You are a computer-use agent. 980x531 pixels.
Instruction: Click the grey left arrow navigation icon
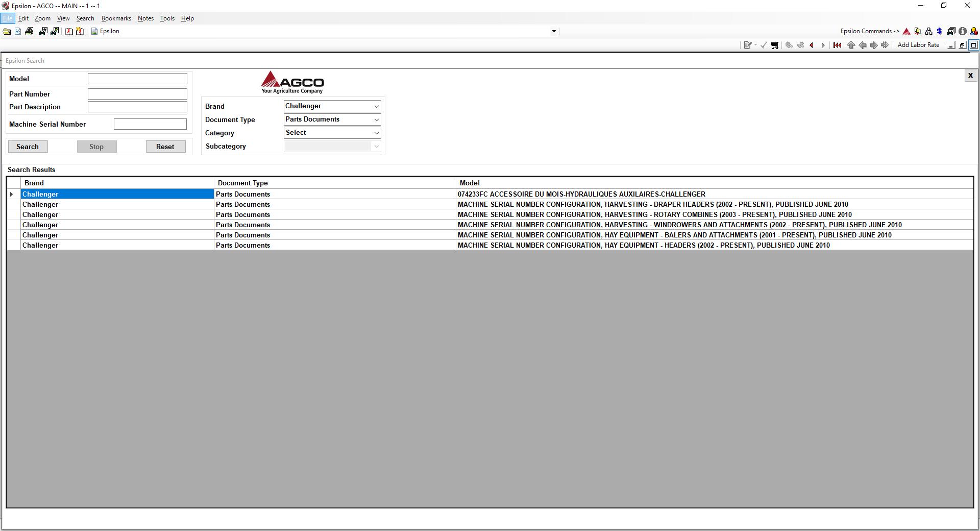click(863, 45)
